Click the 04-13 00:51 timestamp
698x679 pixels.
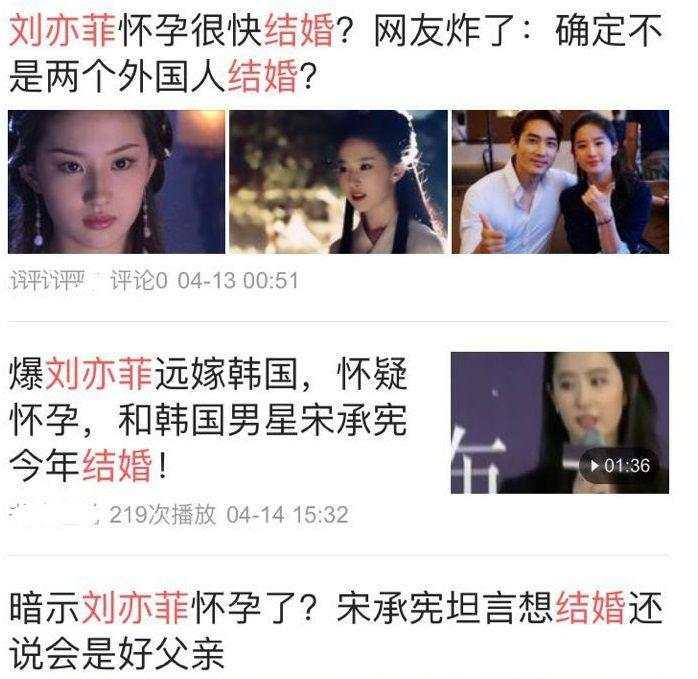[238, 281]
